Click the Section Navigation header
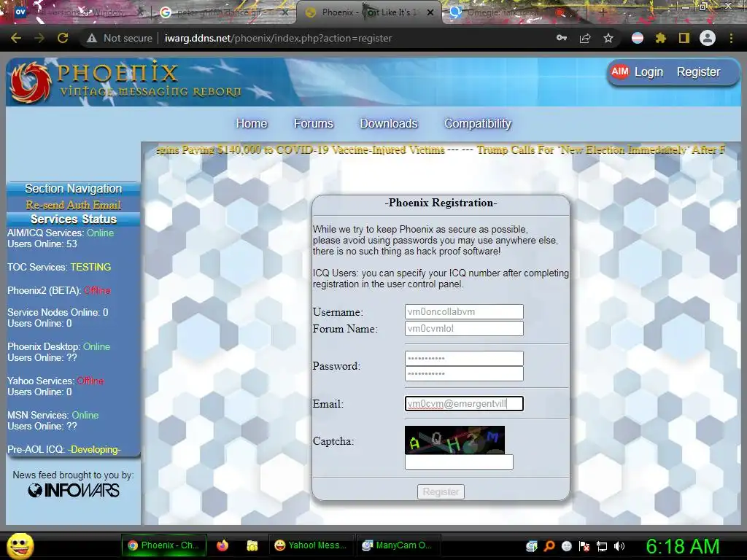The image size is (747, 560). pos(74,189)
